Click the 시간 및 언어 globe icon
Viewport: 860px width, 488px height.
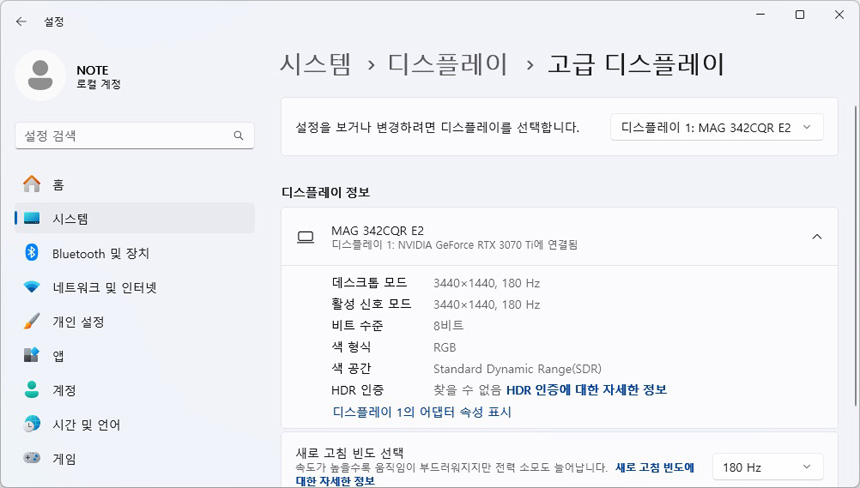click(32, 425)
